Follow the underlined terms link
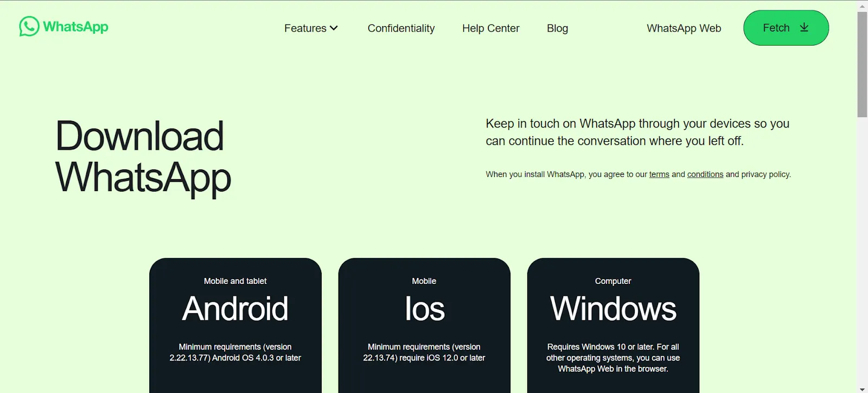This screenshot has height=393, width=868. 659,174
